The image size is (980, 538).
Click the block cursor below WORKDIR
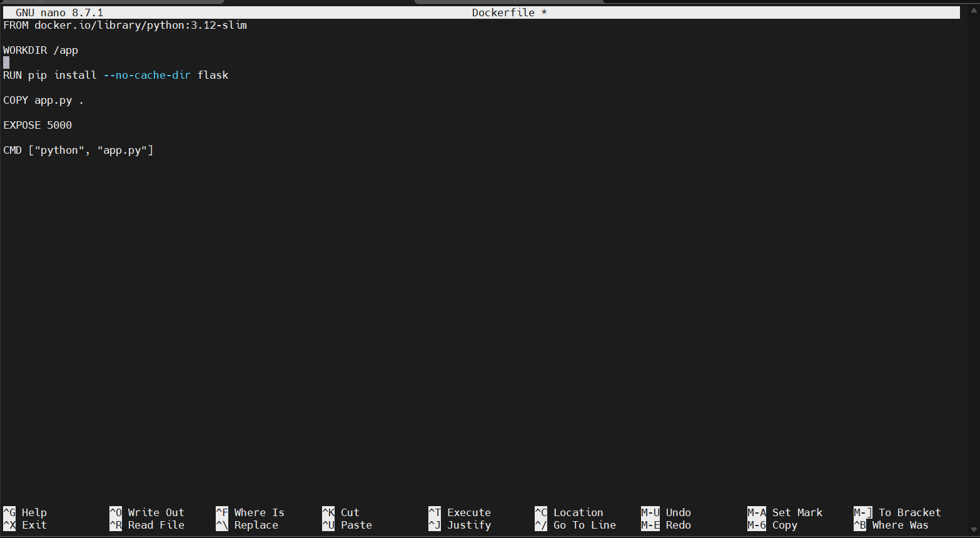pos(6,62)
